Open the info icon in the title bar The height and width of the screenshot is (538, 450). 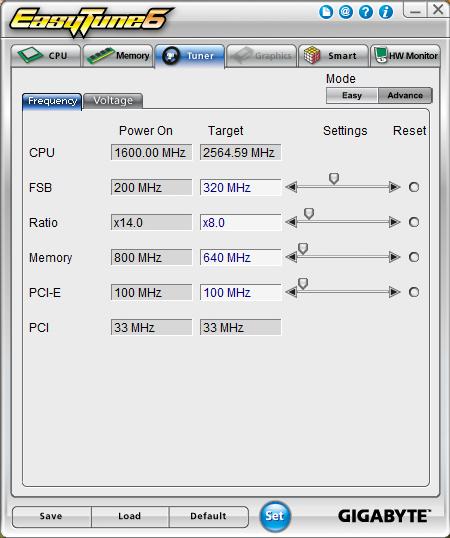point(386,12)
